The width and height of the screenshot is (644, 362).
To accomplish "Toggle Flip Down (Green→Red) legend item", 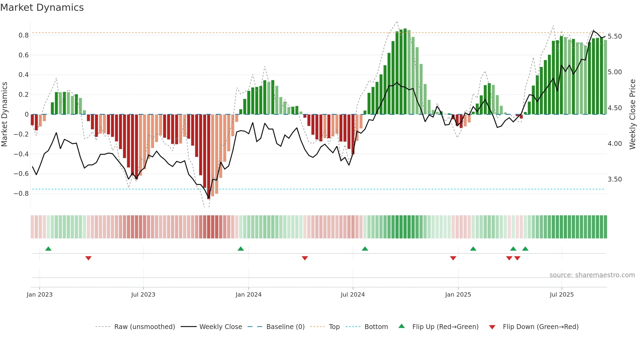I will (534, 327).
